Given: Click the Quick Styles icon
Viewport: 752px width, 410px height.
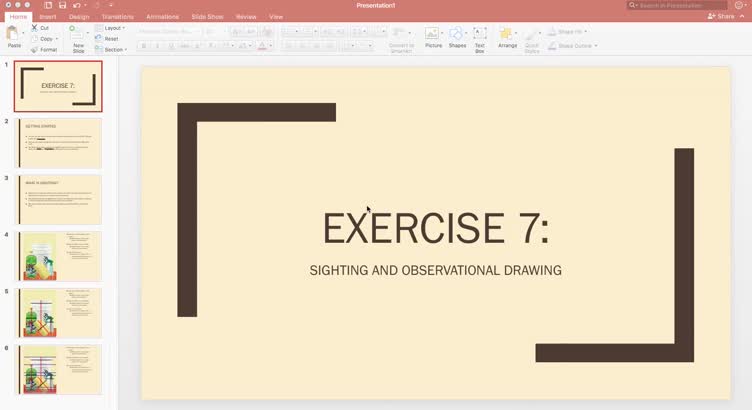Looking at the screenshot, I should tap(530, 35).
